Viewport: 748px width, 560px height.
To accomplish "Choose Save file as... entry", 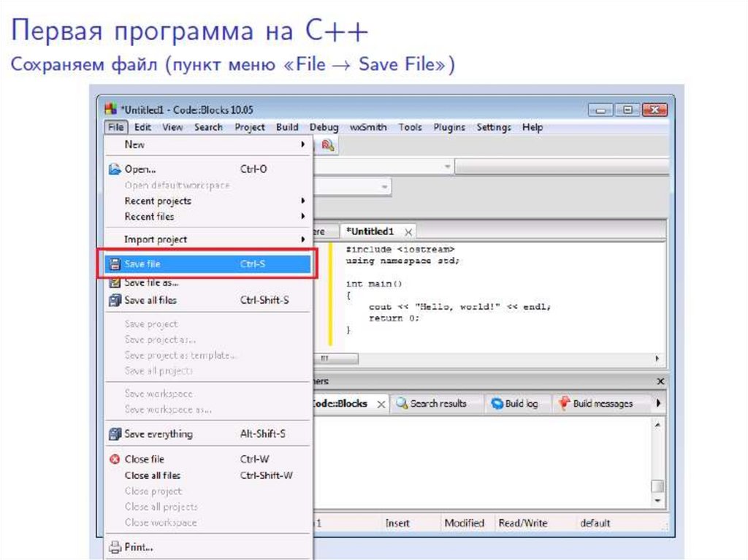I will (x=207, y=283).
